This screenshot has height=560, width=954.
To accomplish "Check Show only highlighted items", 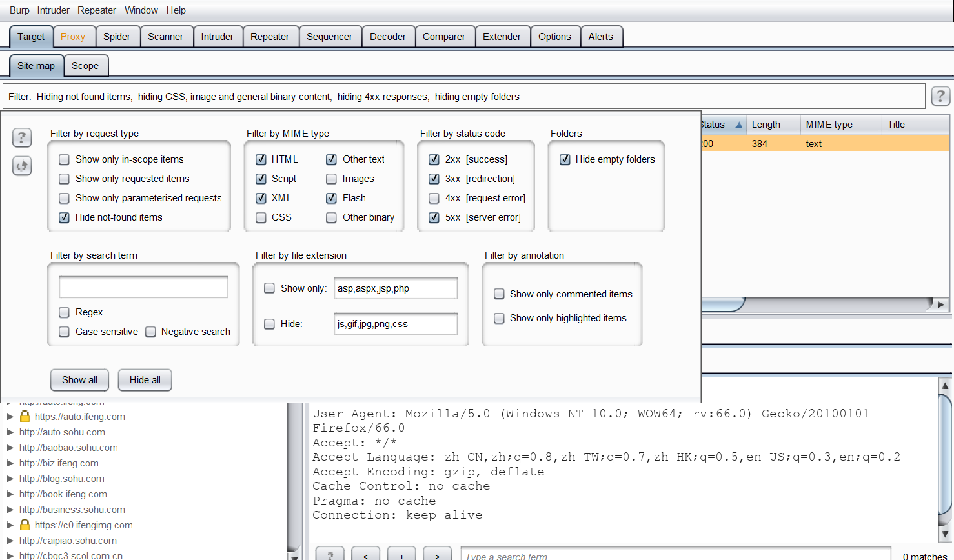I will tap(499, 318).
